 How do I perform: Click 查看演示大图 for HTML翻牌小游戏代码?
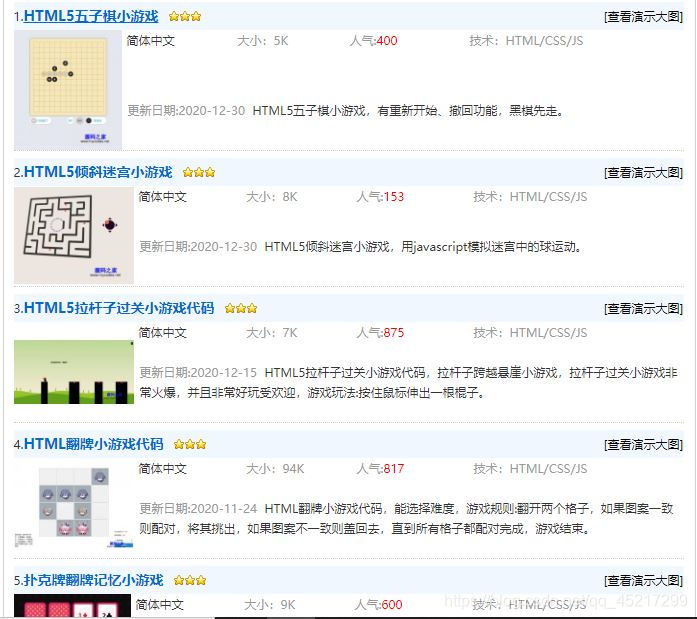pyautogui.click(x=643, y=444)
